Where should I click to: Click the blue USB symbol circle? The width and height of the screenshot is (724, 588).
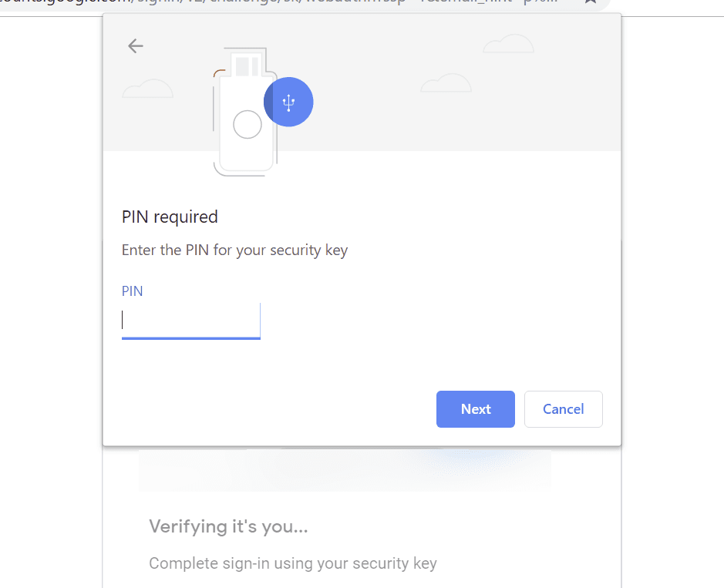pyautogui.click(x=288, y=102)
